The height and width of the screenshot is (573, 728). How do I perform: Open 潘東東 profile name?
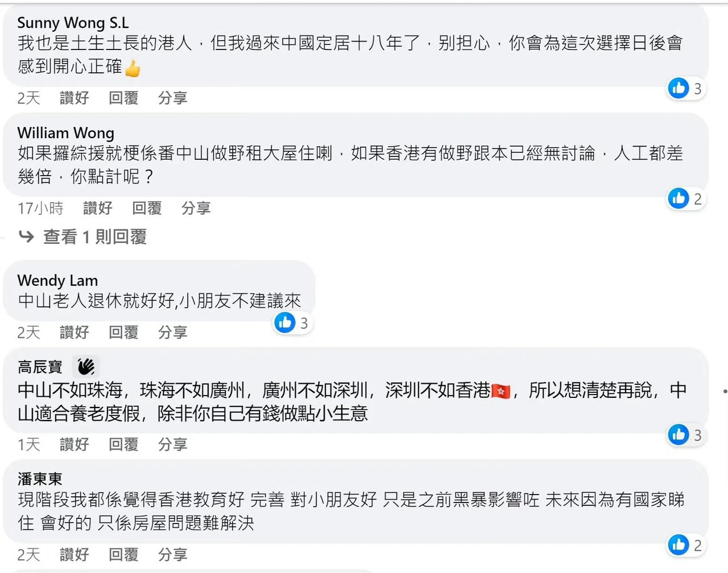coord(40,479)
